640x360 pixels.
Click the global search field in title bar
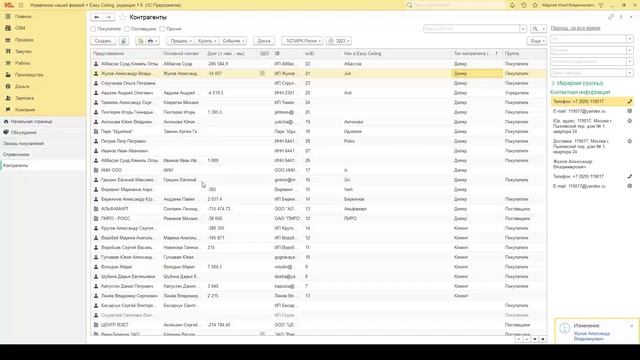pos(455,5)
